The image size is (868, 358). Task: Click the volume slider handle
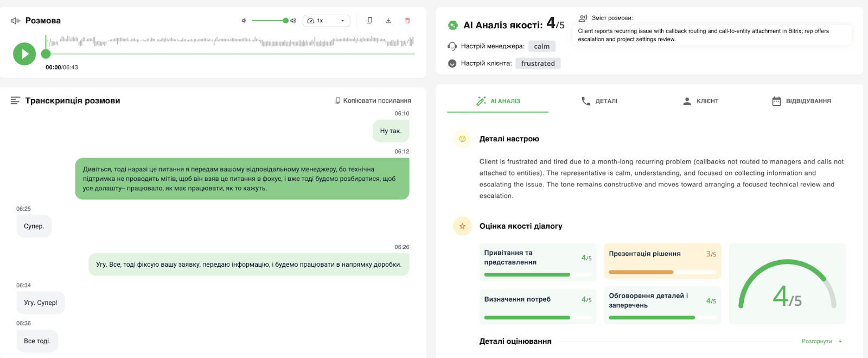pos(285,21)
